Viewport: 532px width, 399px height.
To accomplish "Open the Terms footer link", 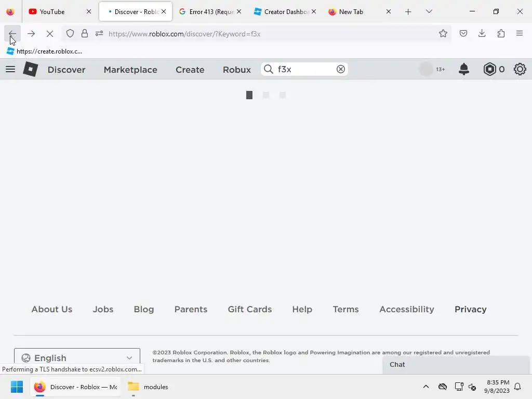I will [345, 309].
